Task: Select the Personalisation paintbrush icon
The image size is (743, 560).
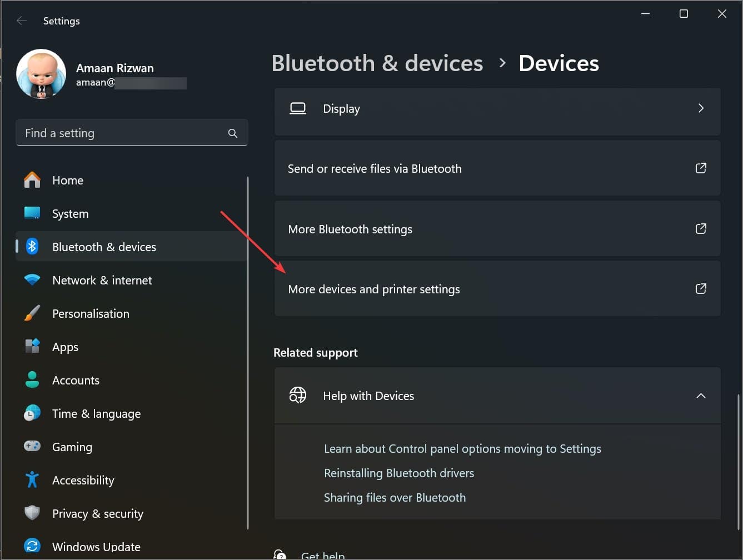Action: click(x=32, y=313)
